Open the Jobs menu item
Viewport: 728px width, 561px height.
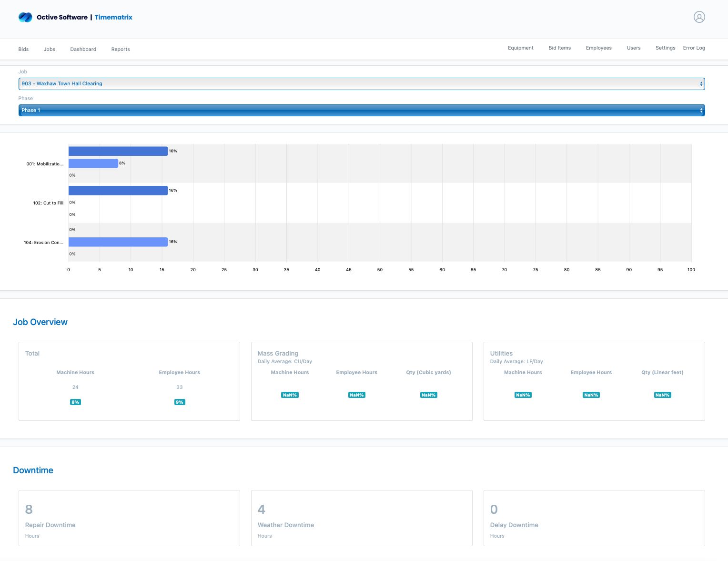tap(50, 50)
